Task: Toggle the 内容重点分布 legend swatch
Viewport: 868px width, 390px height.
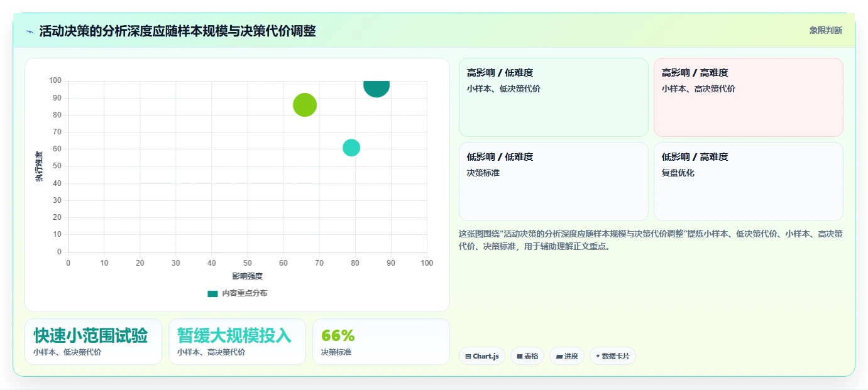Action: coord(212,293)
